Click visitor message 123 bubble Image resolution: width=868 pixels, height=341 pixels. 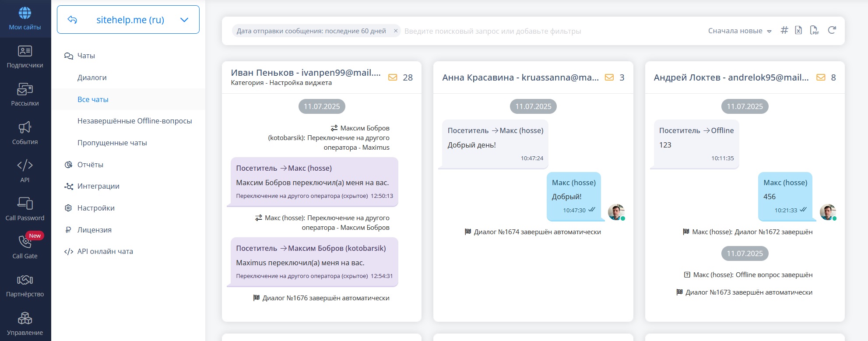(696, 144)
